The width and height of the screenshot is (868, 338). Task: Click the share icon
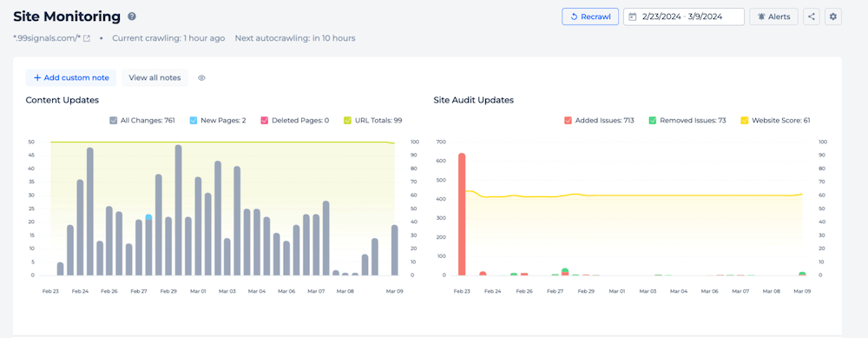coord(812,17)
